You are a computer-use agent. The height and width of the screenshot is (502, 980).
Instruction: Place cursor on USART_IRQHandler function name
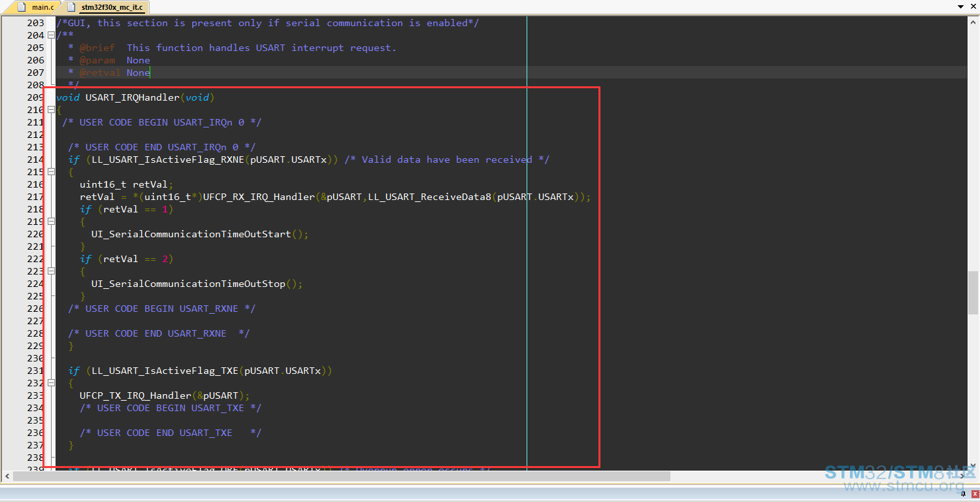pos(132,97)
